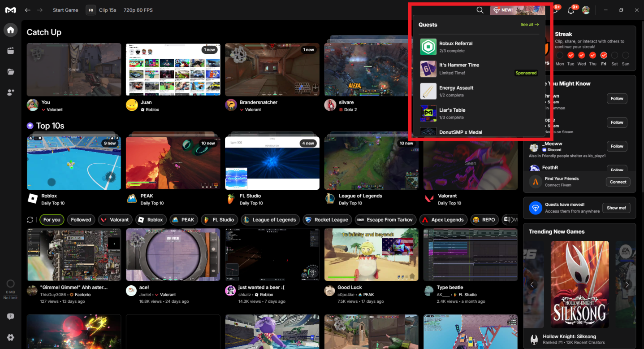Click the Roblox logo under Top 10s

point(32,199)
